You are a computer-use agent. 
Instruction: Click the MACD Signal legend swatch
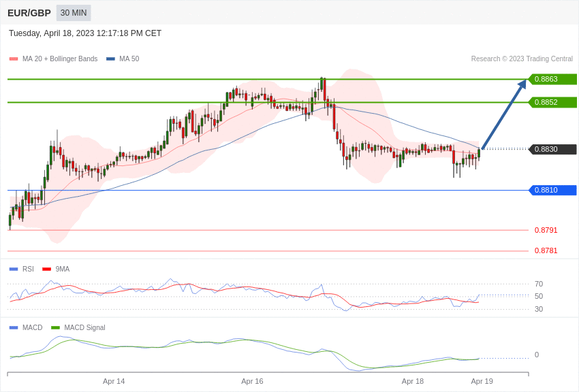[55, 327]
